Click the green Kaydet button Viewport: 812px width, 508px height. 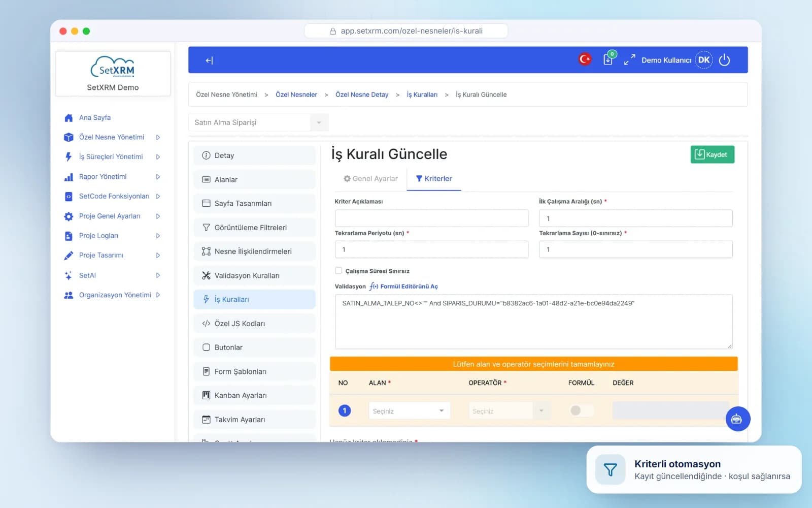[x=712, y=154]
